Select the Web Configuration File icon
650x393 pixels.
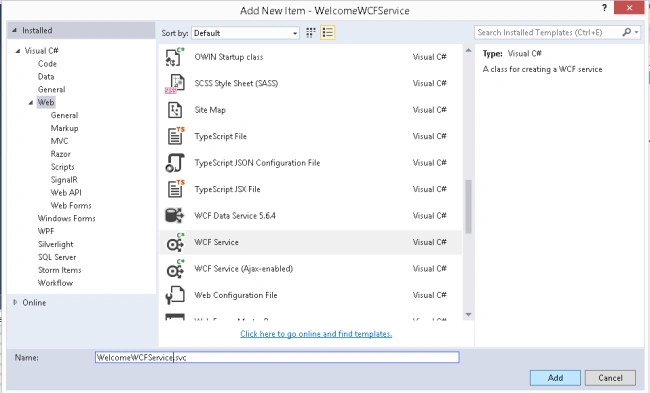click(x=175, y=295)
